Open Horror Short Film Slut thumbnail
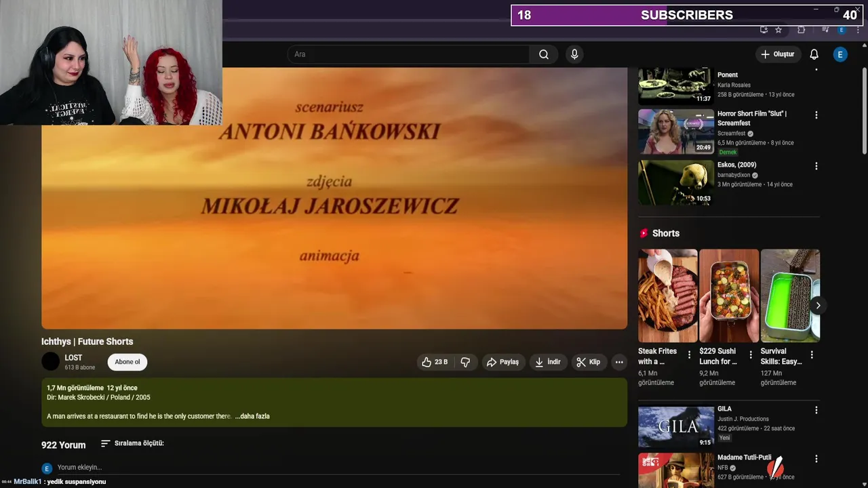 pos(676,131)
